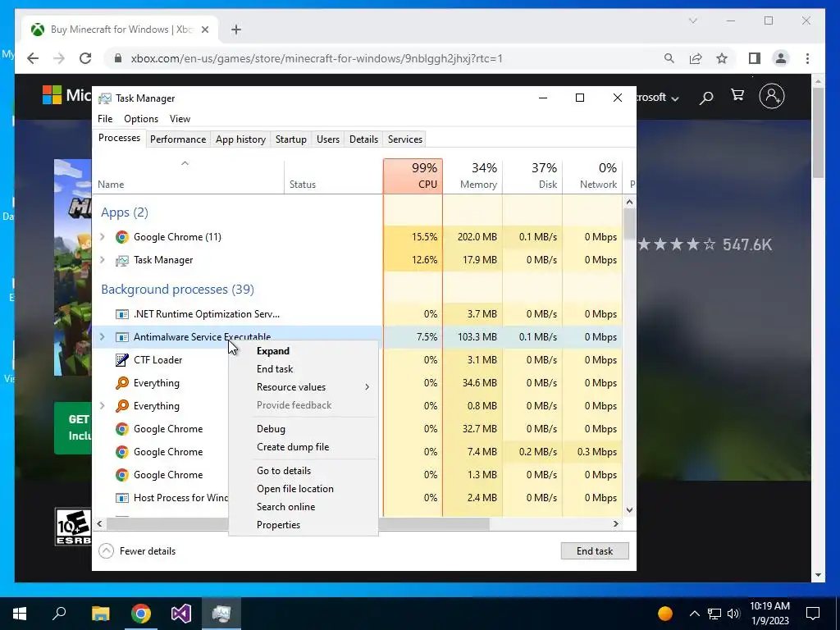The width and height of the screenshot is (840, 630).
Task: Choose Expand in the context menu
Action: 304,351
